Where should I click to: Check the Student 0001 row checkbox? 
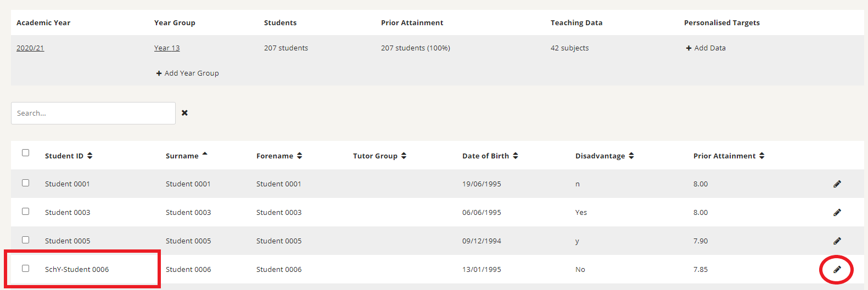[x=25, y=183]
